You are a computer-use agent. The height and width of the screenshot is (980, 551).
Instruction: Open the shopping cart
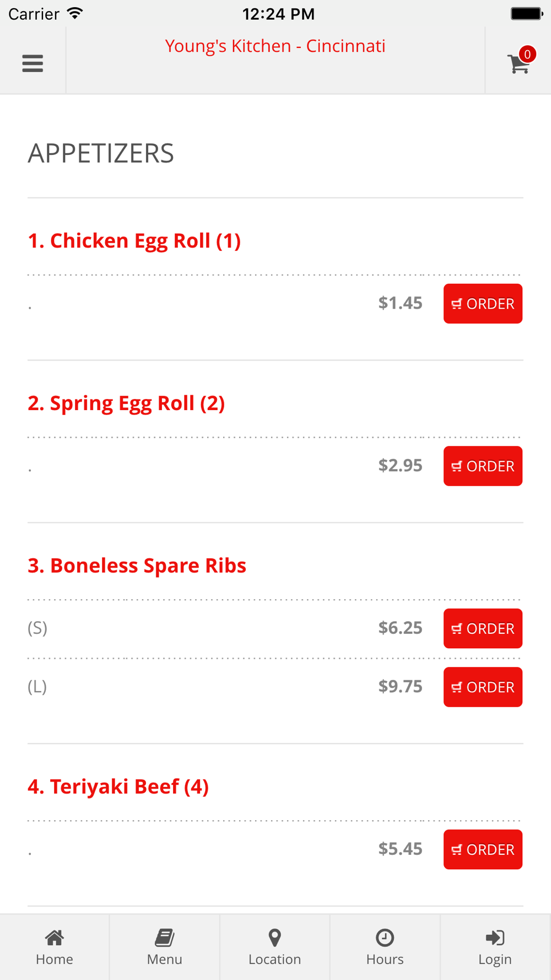[518, 64]
